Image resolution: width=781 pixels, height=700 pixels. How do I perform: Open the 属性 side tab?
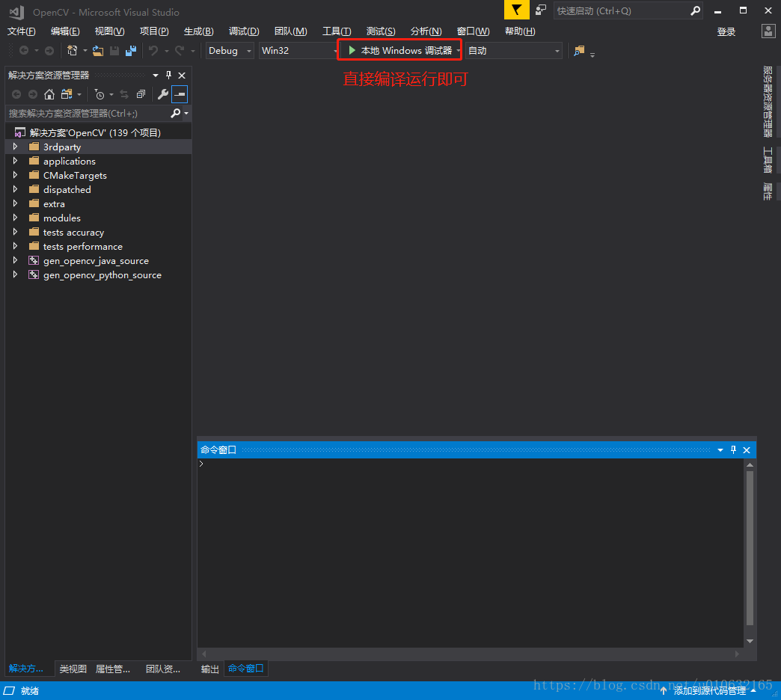click(x=768, y=191)
